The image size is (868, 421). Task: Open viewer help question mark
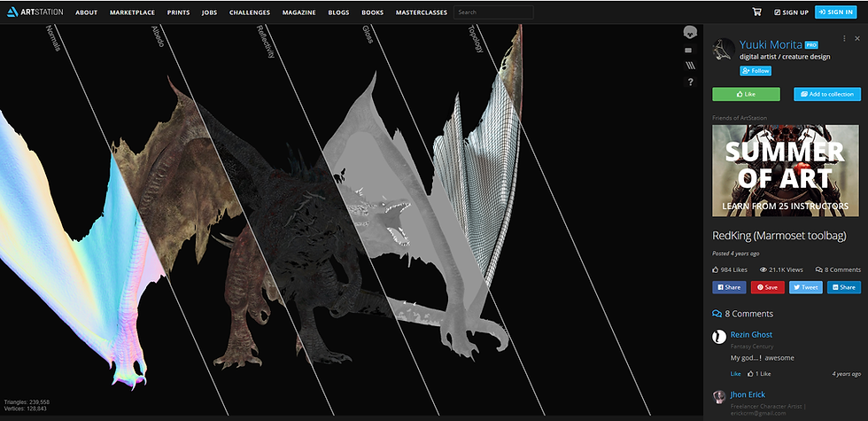690,82
